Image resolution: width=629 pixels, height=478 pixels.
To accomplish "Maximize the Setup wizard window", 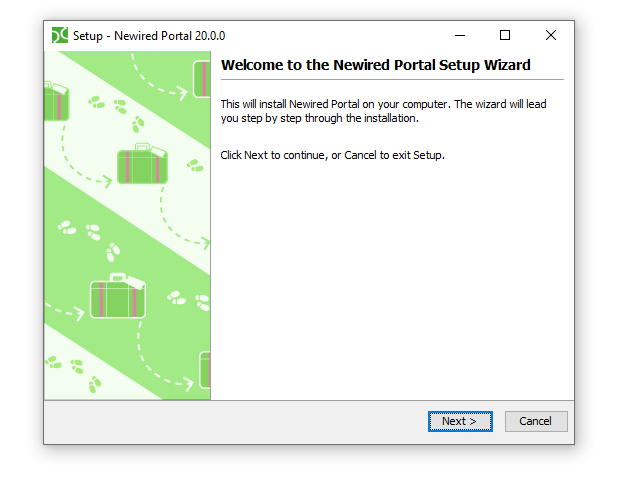I will pyautogui.click(x=505, y=35).
